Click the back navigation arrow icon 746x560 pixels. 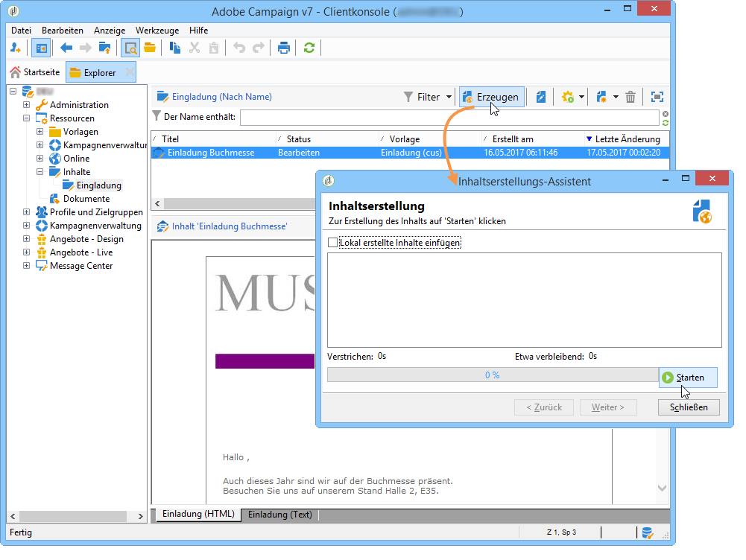[x=66, y=48]
